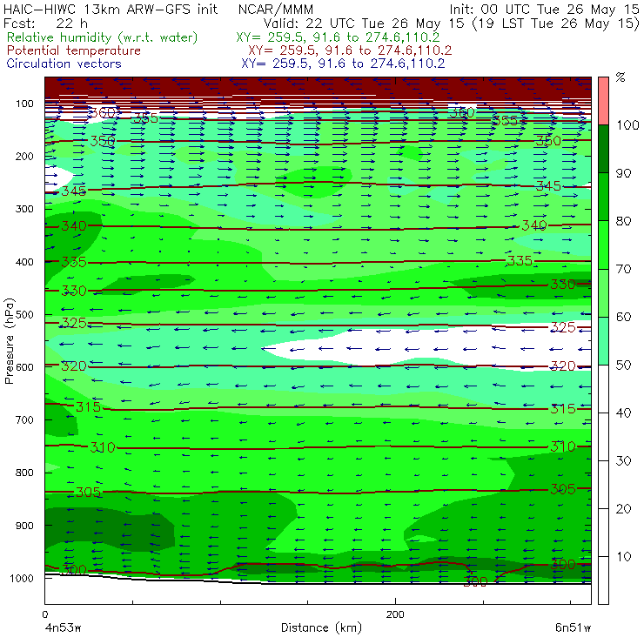
Task: Click the 'NCAR/MMM' header text
Action: pos(276,10)
